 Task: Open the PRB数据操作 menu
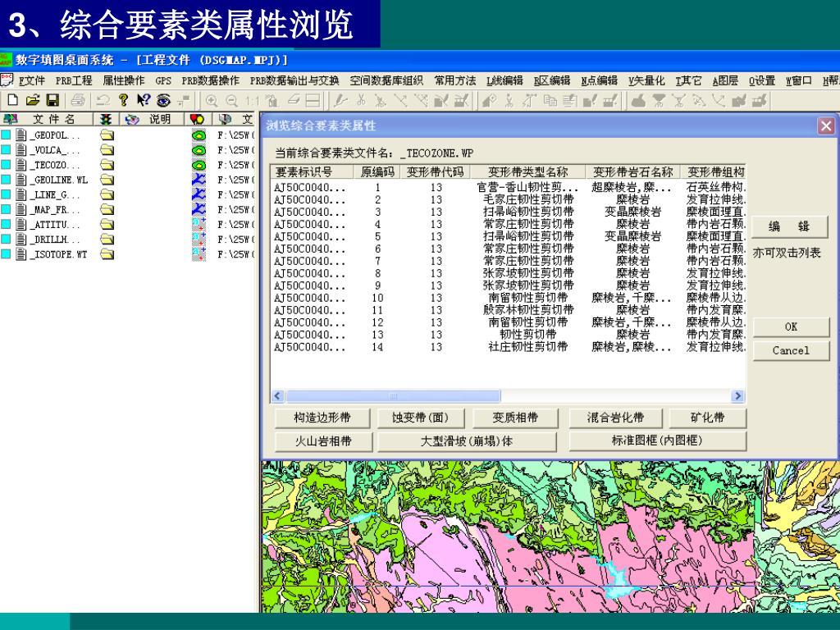click(x=211, y=81)
